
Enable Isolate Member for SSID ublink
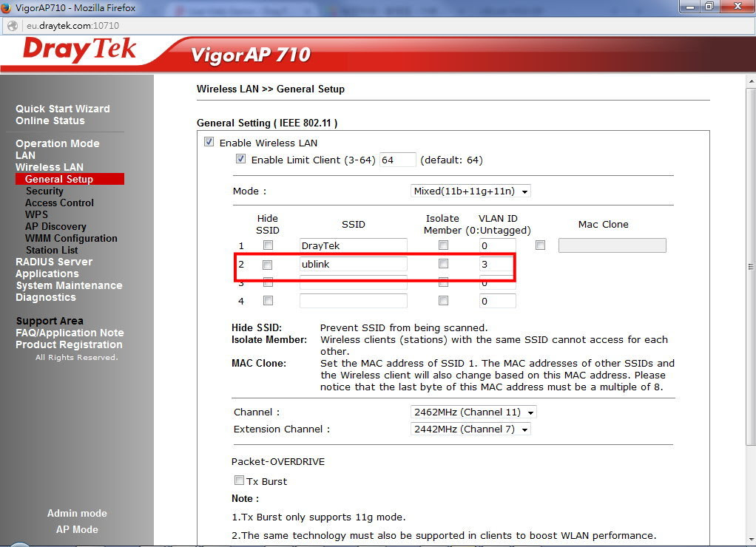(x=443, y=263)
